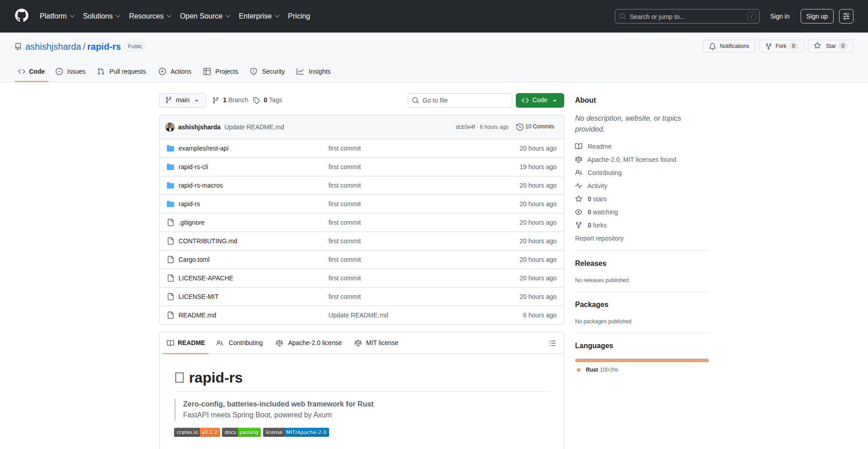Click the README outline list icon

552,343
